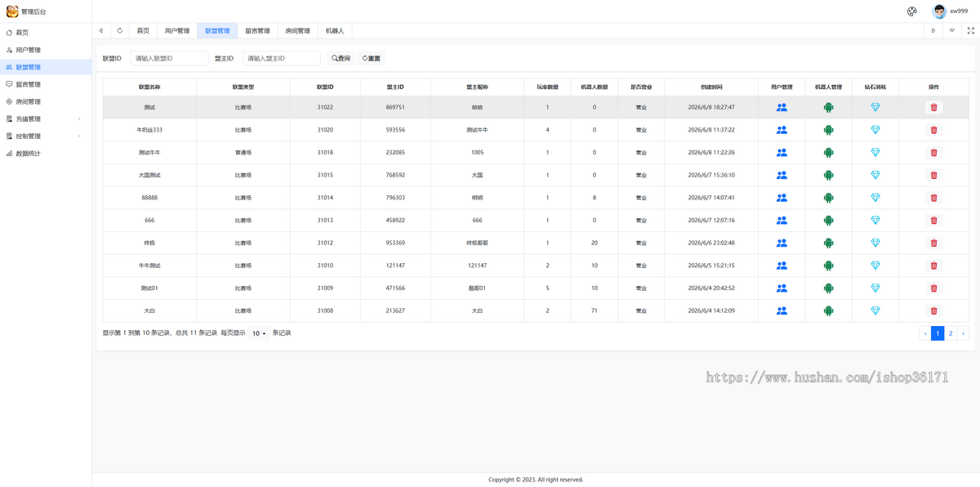Open robot management for alliance 31020

pos(828,130)
